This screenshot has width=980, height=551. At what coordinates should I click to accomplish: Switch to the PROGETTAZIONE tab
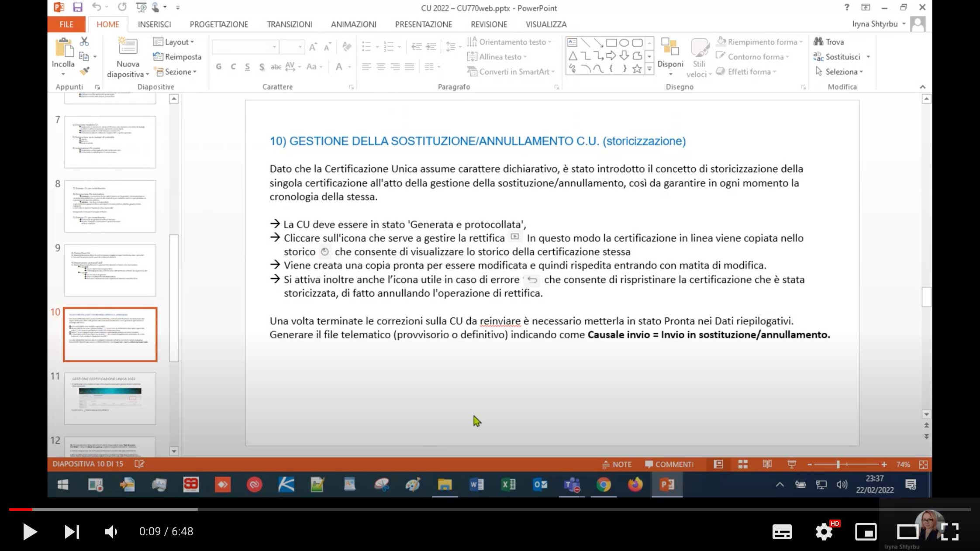point(219,24)
